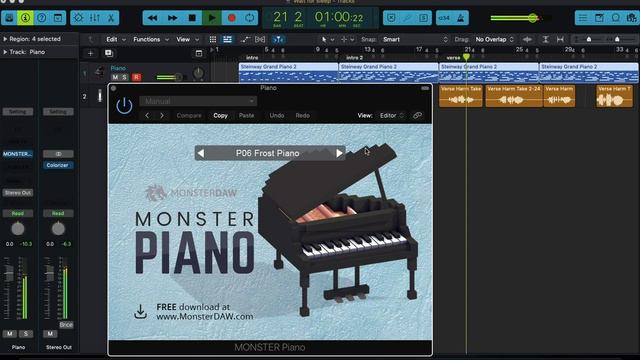Open the Functions menu
640x360 pixels.
(151, 40)
